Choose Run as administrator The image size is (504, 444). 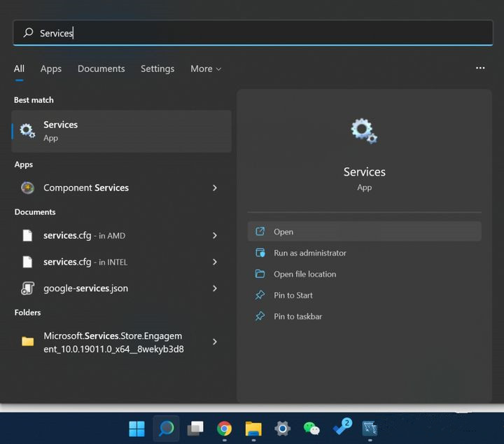coord(309,253)
